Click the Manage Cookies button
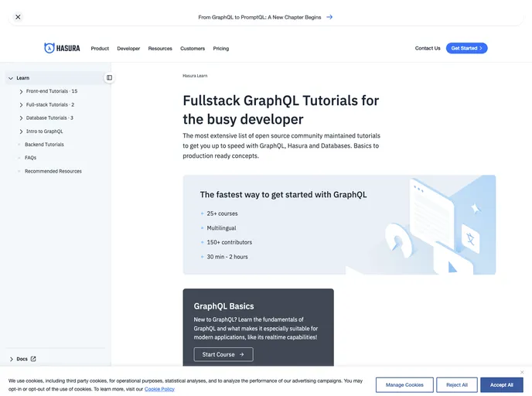532x396 pixels. 404,385
